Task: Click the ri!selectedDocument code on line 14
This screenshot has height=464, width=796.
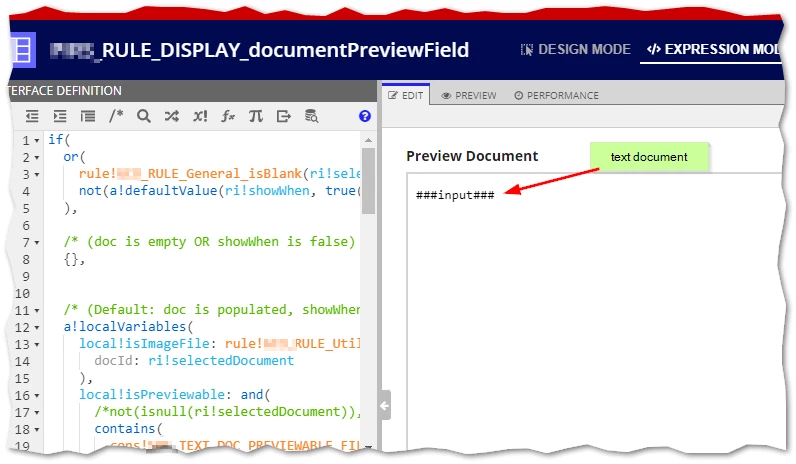Action: (x=221, y=360)
